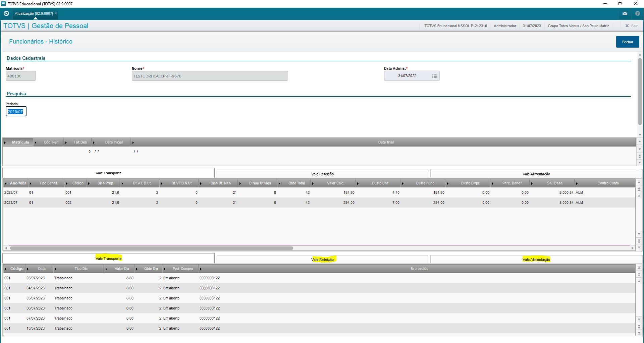644x343 pixels.
Task: Open the question mark help icon
Action: 638,13
